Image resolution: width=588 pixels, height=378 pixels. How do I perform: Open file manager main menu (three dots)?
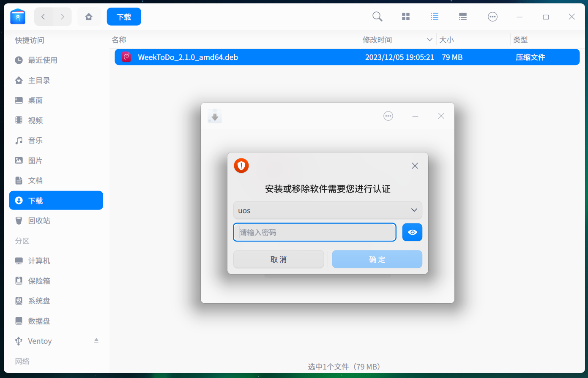coord(492,17)
